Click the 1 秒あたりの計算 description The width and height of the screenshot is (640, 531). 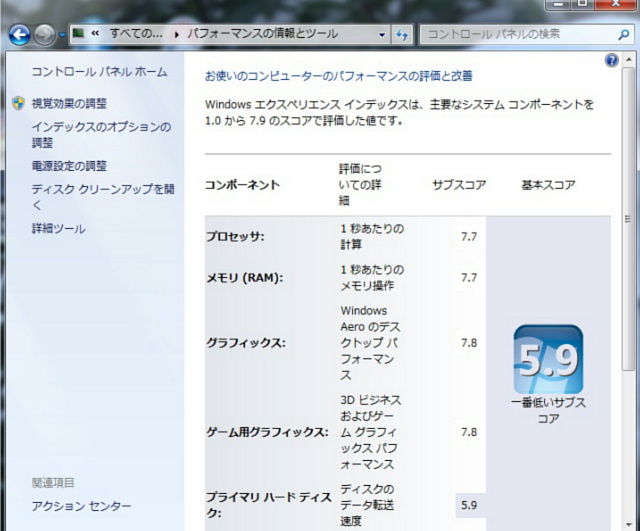(x=372, y=236)
